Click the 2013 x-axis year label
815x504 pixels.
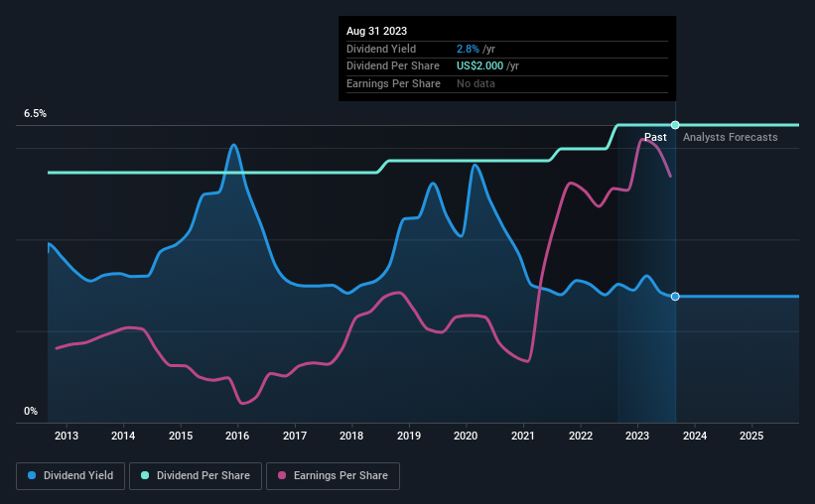[67, 436]
